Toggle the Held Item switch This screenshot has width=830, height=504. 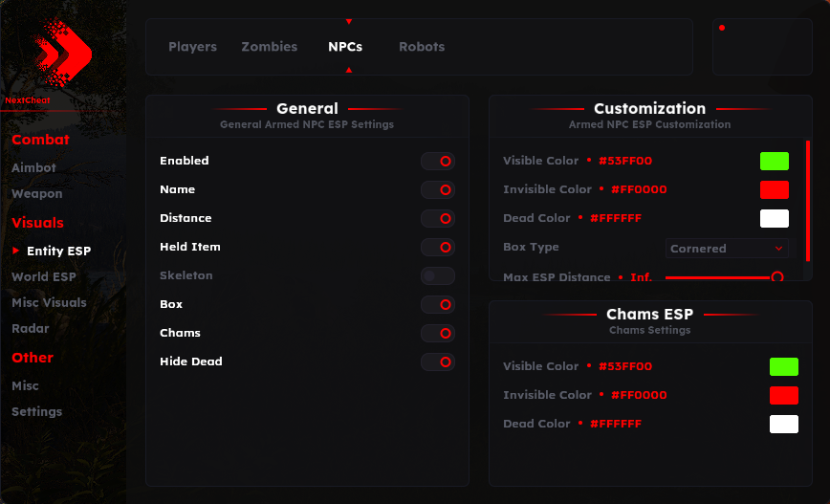coord(438,248)
